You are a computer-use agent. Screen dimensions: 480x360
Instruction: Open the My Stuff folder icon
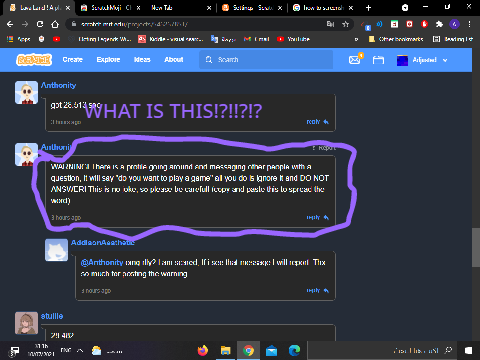click(x=378, y=60)
